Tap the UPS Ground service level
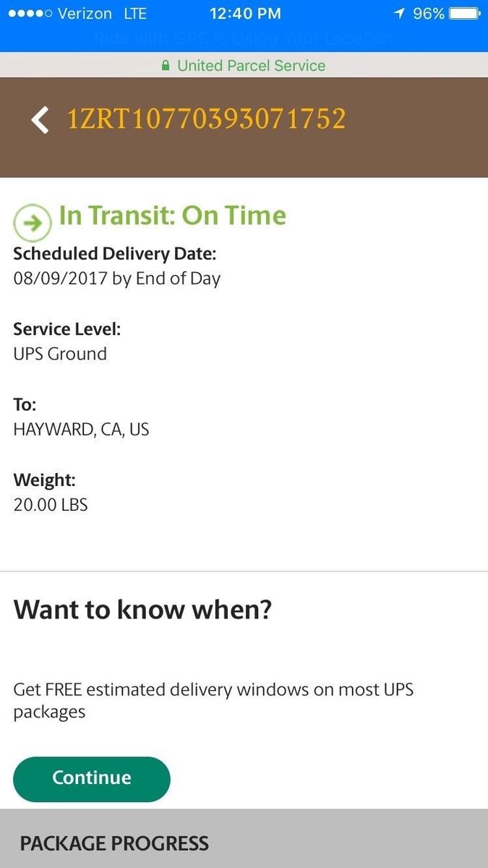Screen dimensions: 488x868 coord(60,354)
